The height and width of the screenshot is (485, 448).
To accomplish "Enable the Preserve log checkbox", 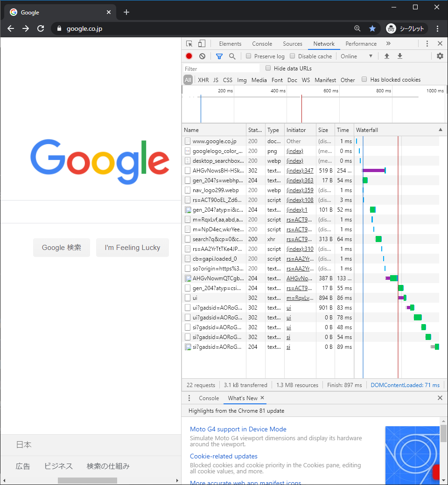I will [x=248, y=56].
